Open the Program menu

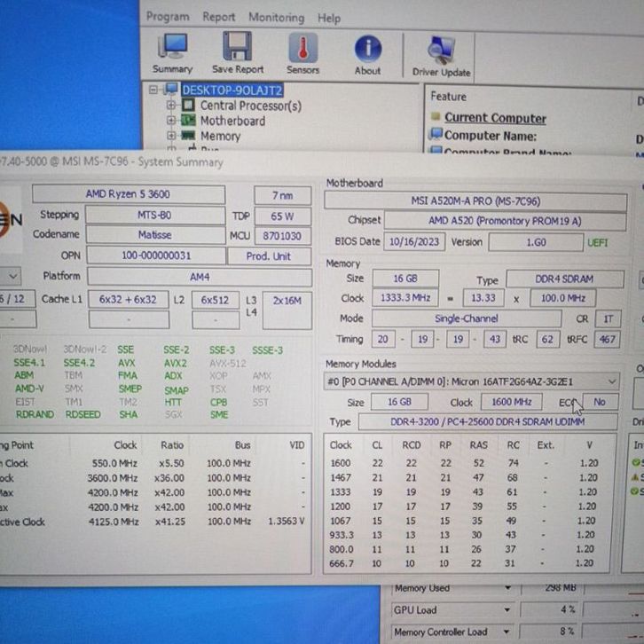tap(168, 17)
